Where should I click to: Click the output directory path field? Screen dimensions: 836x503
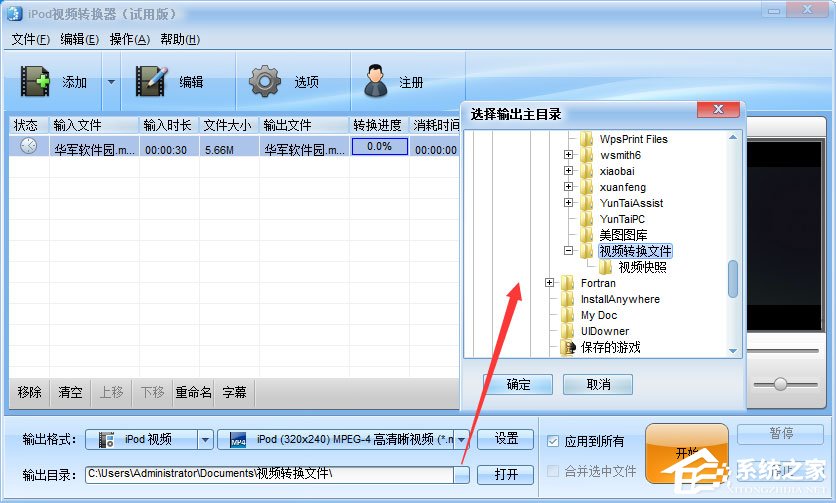click(269, 474)
